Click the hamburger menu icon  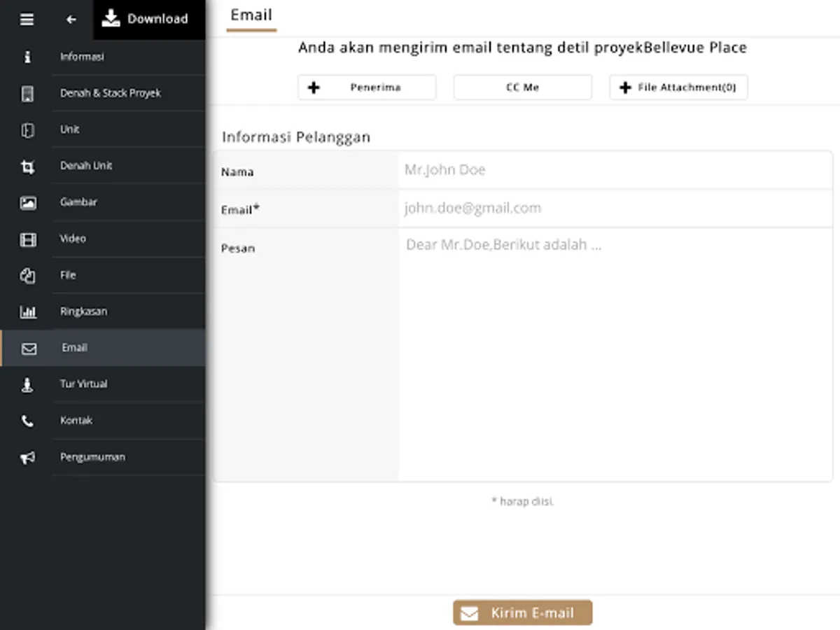point(27,20)
